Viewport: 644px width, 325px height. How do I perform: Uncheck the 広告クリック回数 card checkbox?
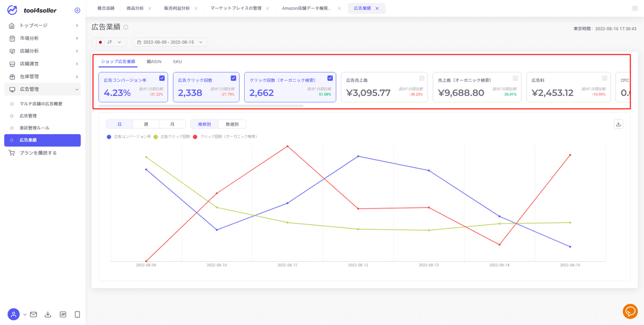tap(233, 78)
